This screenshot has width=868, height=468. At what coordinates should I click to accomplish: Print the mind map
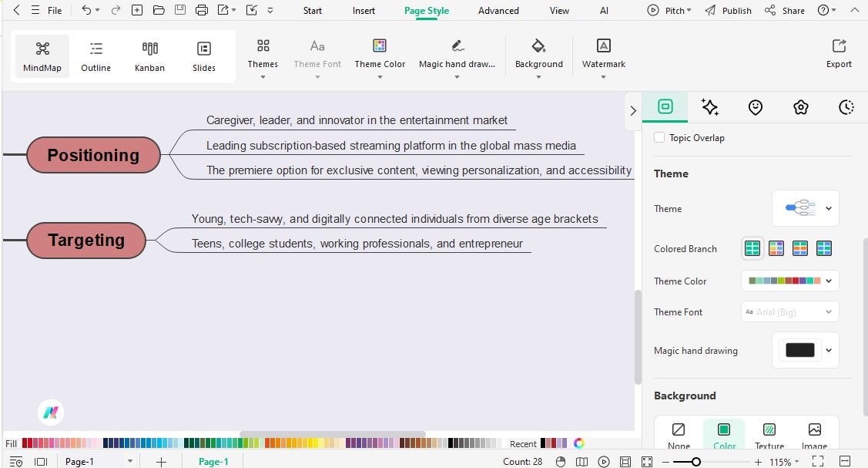pyautogui.click(x=202, y=10)
